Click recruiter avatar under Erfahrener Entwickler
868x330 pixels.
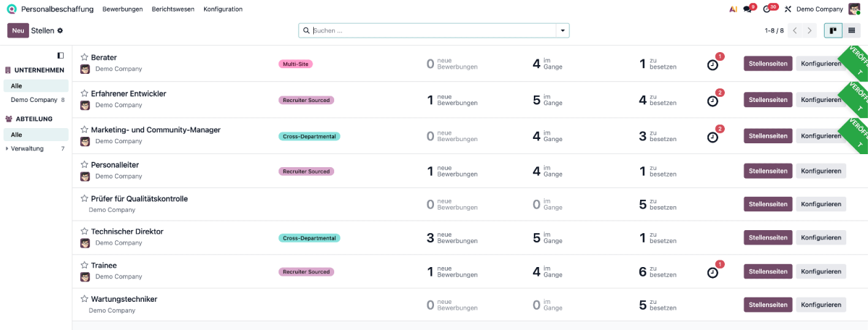pos(85,105)
